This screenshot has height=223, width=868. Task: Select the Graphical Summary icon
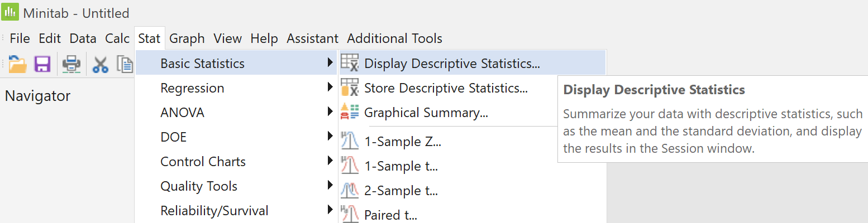coord(350,112)
